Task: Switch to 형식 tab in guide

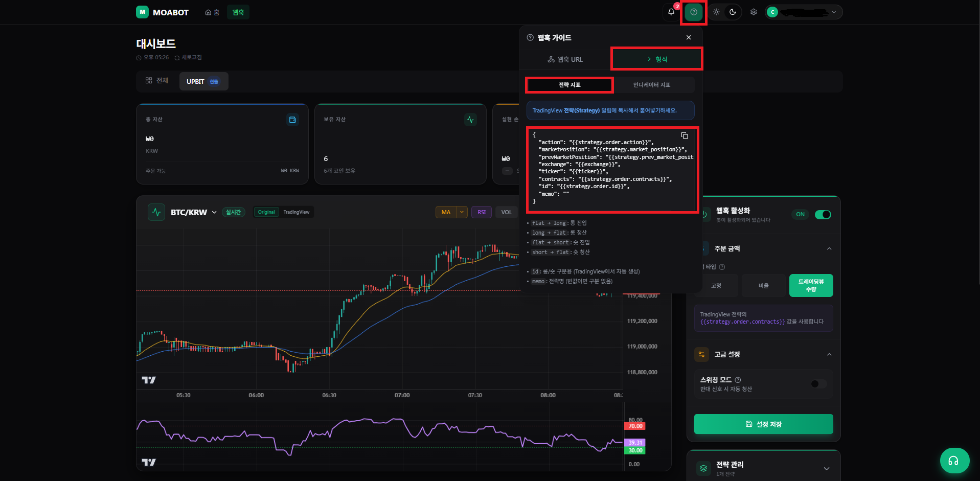Action: pyautogui.click(x=657, y=59)
